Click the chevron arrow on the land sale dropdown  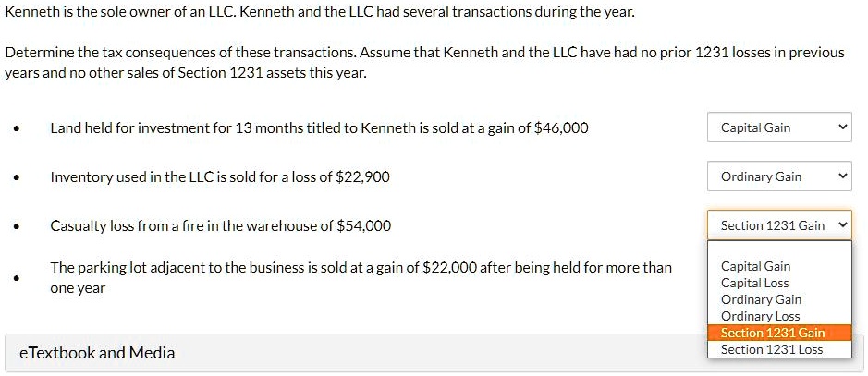coord(842,127)
